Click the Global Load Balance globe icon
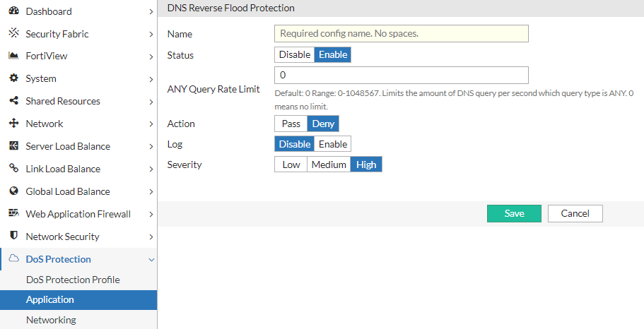 [13, 191]
